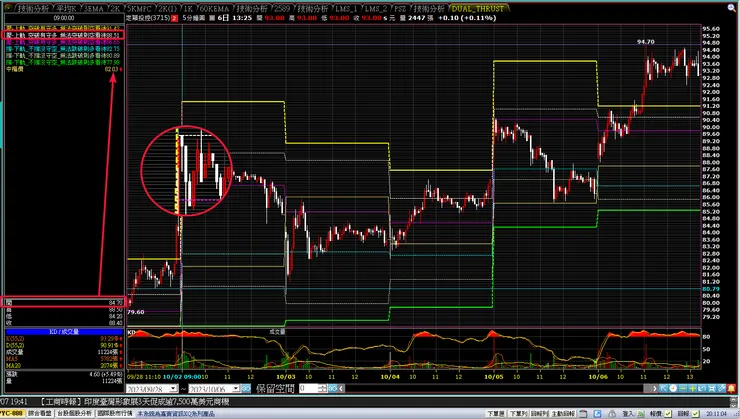740x419 pixels.
Task: Select the 中樞價 row in the indicator list
Action: (64, 69)
